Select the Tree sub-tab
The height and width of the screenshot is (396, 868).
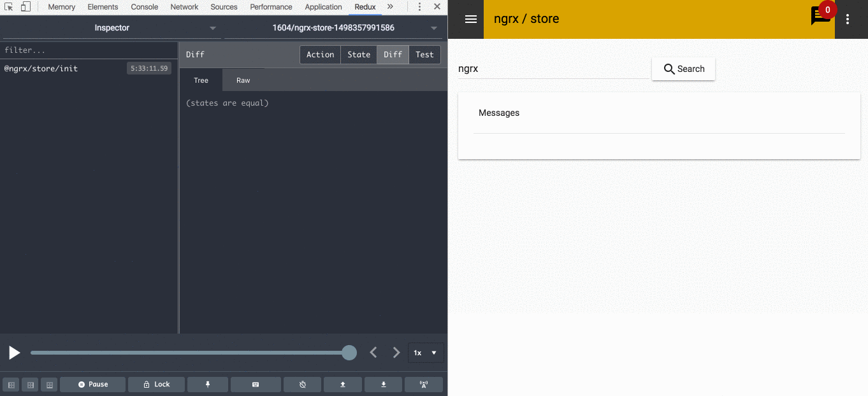click(201, 80)
